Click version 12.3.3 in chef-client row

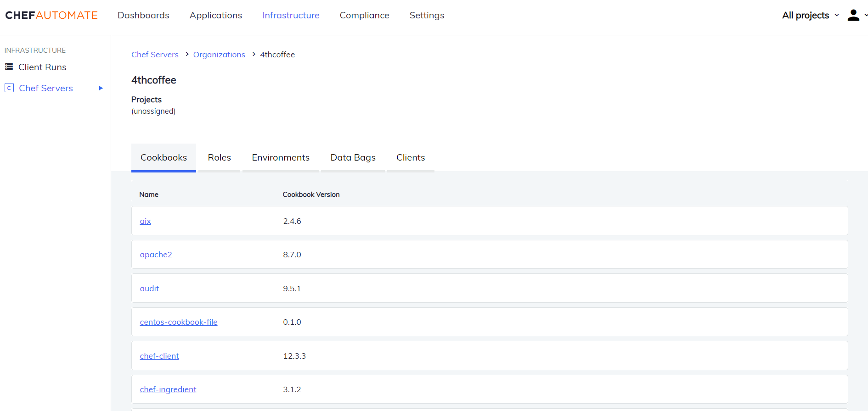click(294, 356)
